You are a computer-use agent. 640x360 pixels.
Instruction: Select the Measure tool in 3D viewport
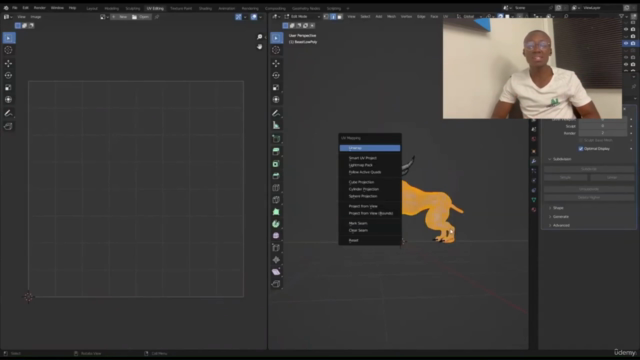(276, 125)
